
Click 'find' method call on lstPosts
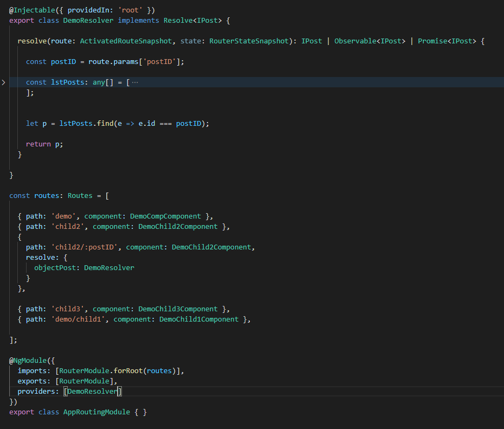(x=105, y=124)
